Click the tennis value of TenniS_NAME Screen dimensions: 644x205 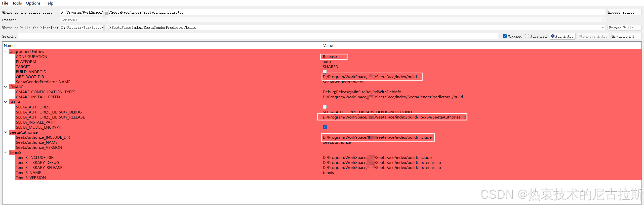tap(328, 172)
